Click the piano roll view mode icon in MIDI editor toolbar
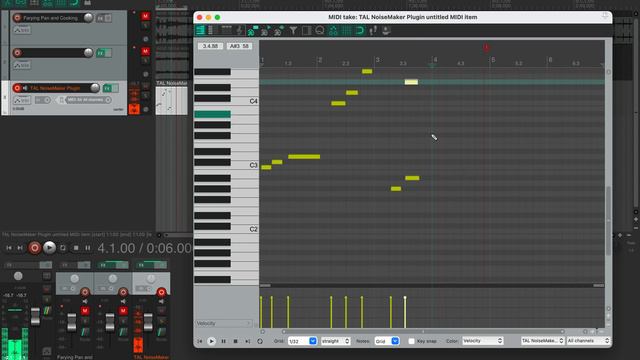 point(200,30)
